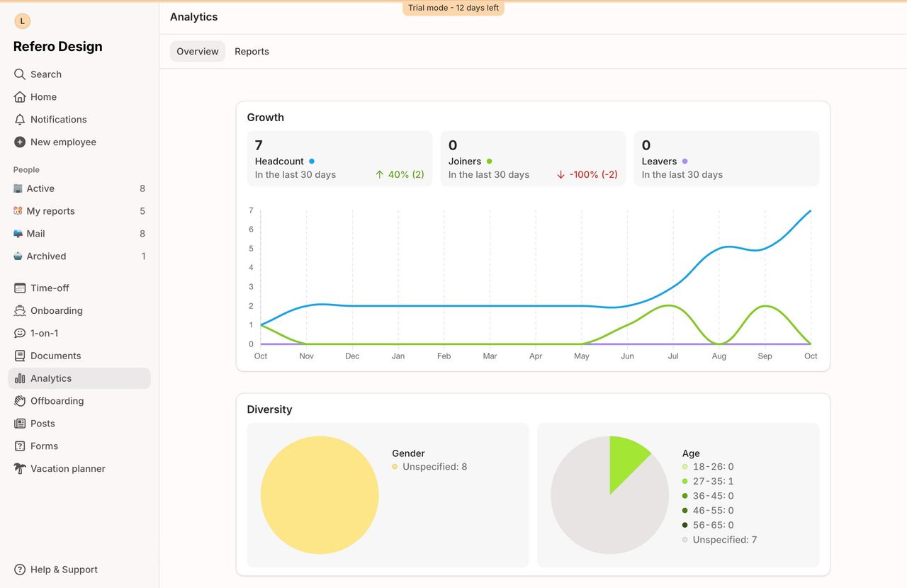This screenshot has height=588, width=907.
Task: Open the Active people list
Action: [40, 188]
